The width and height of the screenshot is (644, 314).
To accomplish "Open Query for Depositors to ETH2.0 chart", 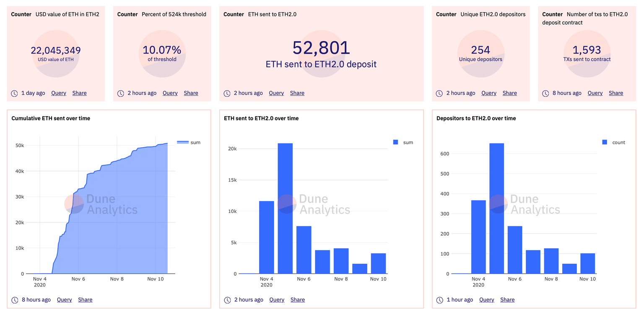I will (x=486, y=300).
